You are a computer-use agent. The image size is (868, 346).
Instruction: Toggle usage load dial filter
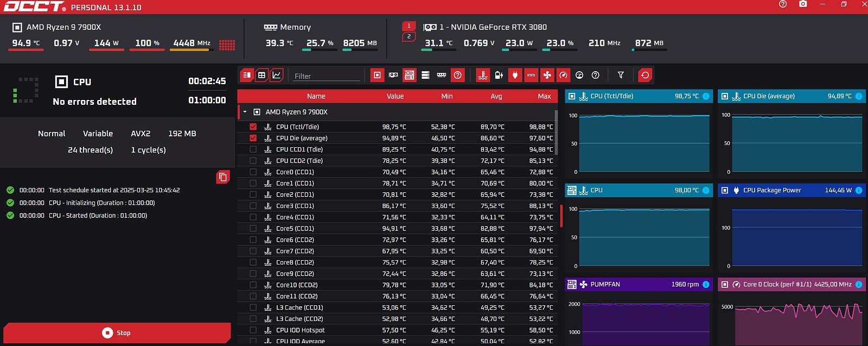pyautogui.click(x=579, y=75)
